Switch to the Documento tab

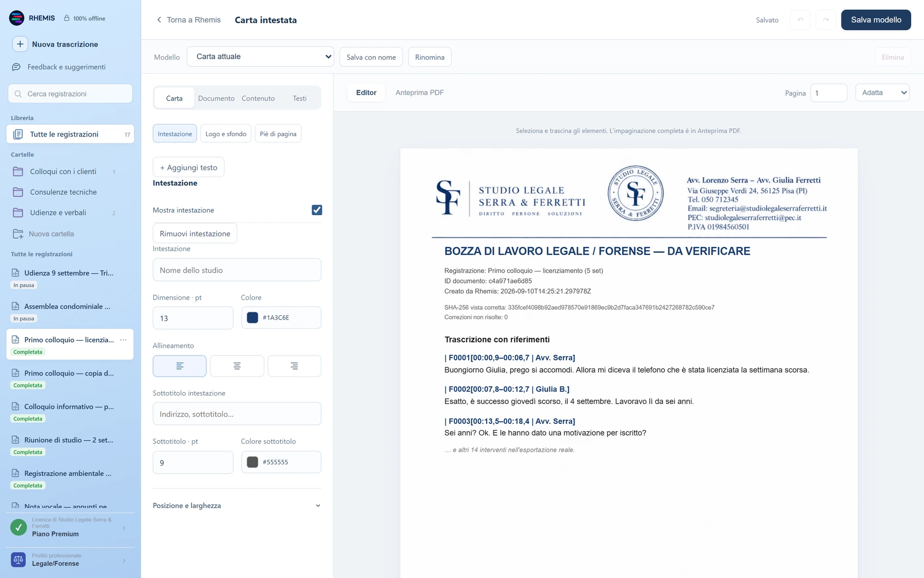[x=216, y=98]
